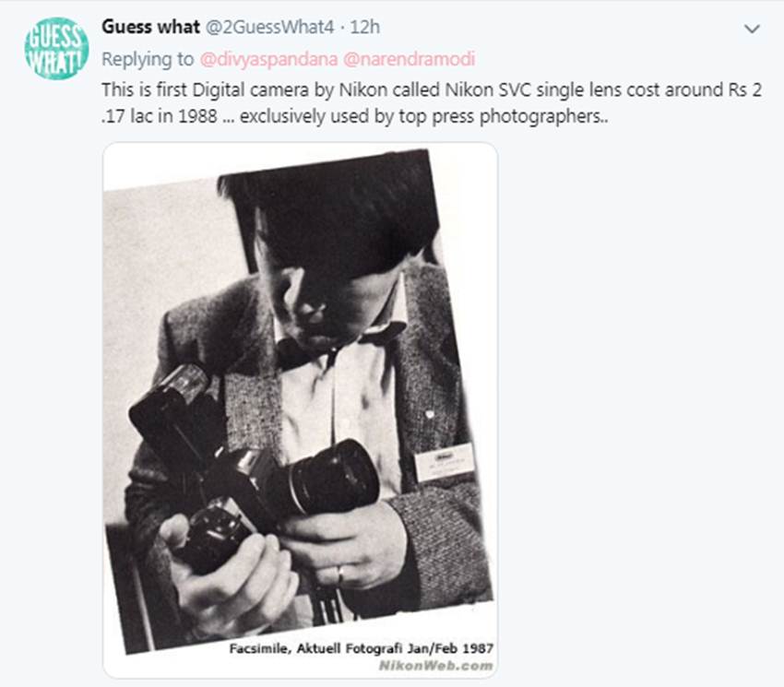Viewport: 784px width, 687px height.
Task: Click the "Replying to" label
Action: click(148, 60)
